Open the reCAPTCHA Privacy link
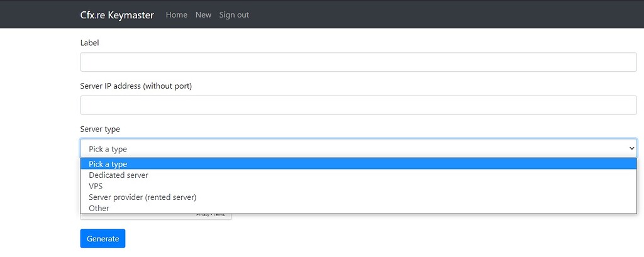This screenshot has height=257, width=644. [203, 215]
